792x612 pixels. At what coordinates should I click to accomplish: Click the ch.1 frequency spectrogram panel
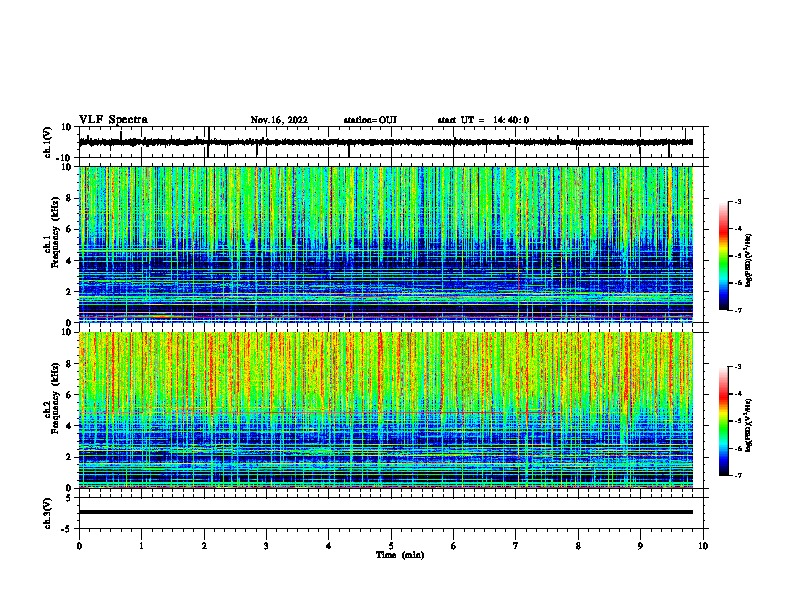click(385, 244)
